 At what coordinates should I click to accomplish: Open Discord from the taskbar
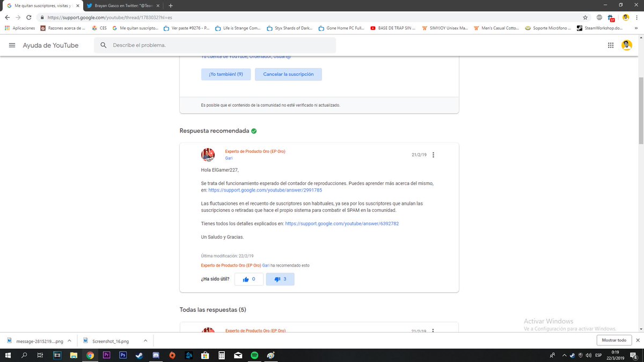tap(156, 355)
